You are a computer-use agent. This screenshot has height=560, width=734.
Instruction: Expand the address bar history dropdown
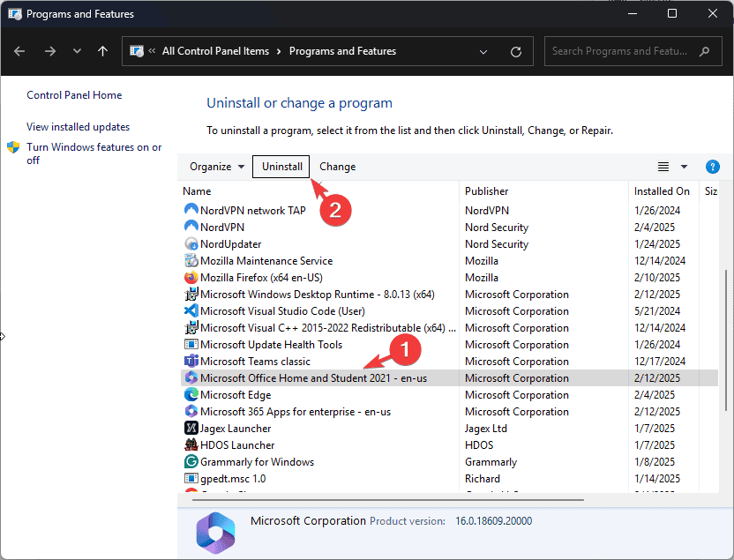(483, 51)
